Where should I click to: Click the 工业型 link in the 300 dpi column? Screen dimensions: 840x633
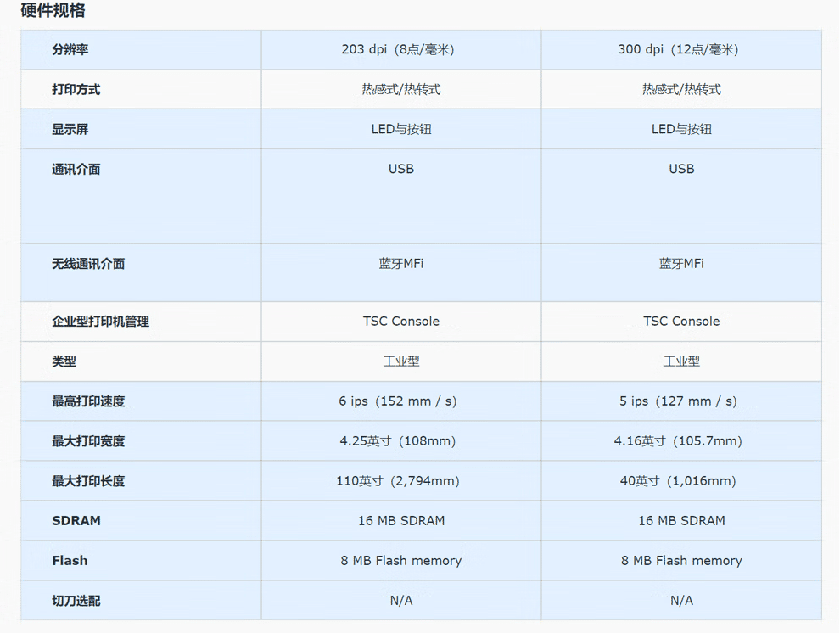click(x=681, y=361)
